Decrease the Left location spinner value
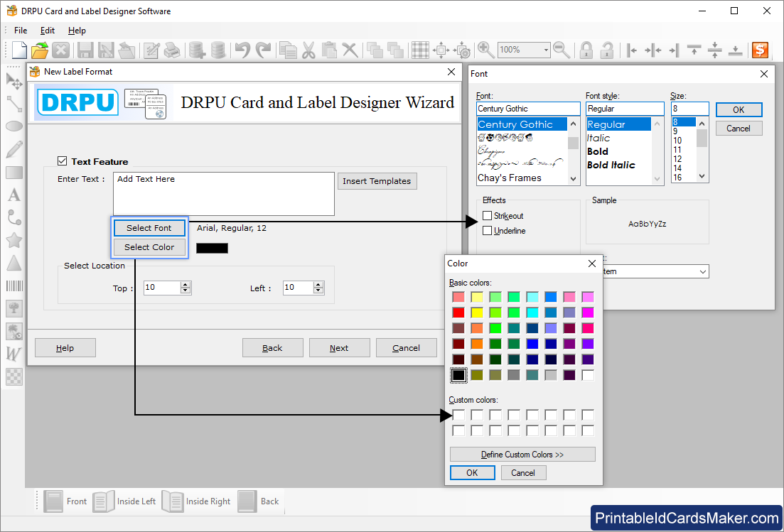 click(x=318, y=291)
